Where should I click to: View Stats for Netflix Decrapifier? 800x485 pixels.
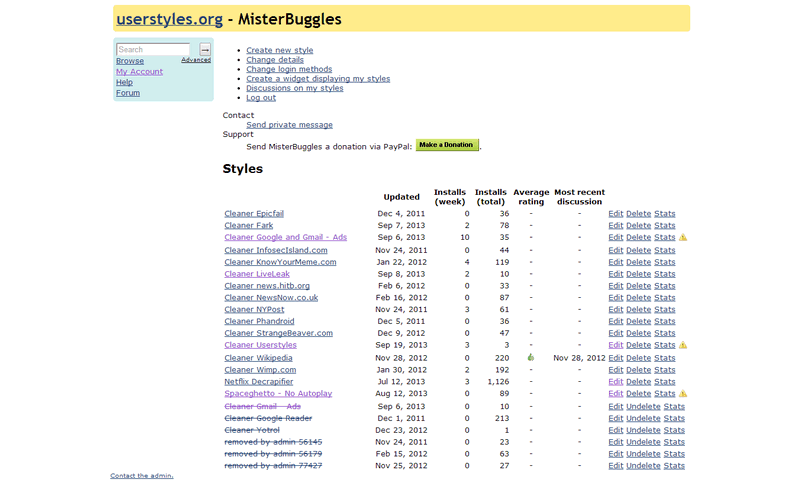[664, 381]
